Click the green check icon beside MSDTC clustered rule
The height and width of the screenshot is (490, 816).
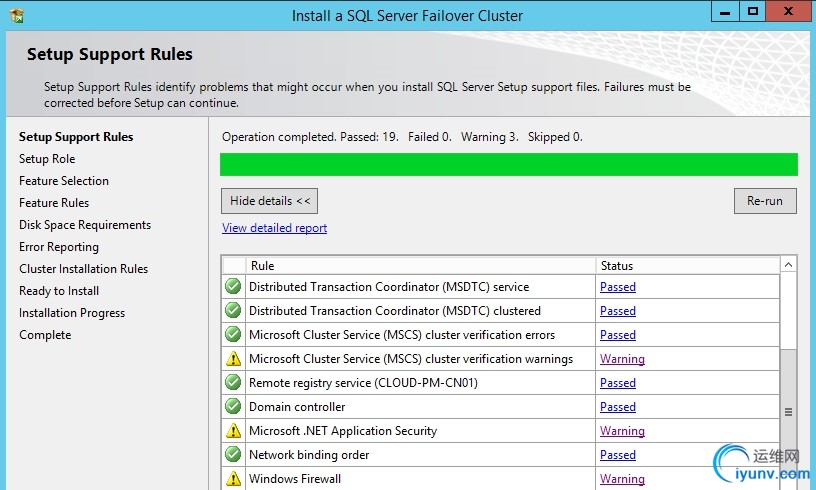click(233, 311)
